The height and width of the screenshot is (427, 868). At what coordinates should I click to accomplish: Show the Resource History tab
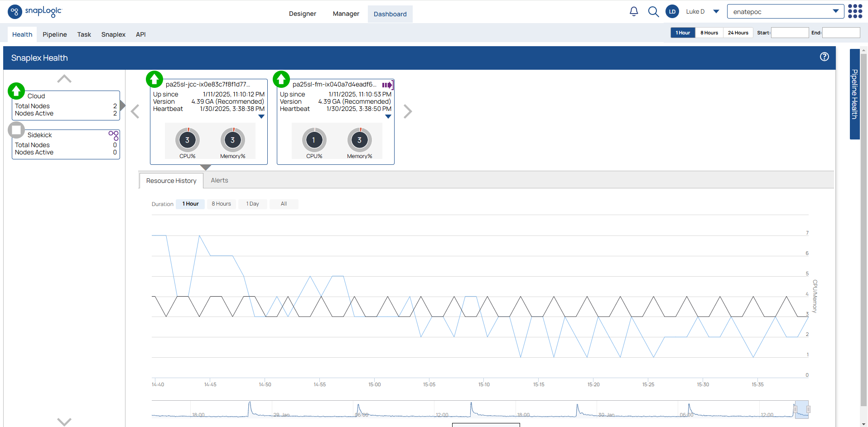171,181
